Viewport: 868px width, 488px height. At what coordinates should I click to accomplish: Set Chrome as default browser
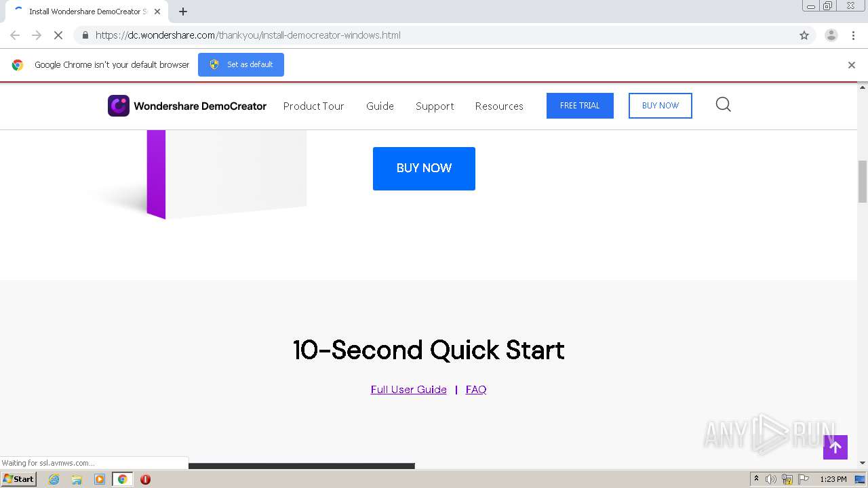pos(241,64)
